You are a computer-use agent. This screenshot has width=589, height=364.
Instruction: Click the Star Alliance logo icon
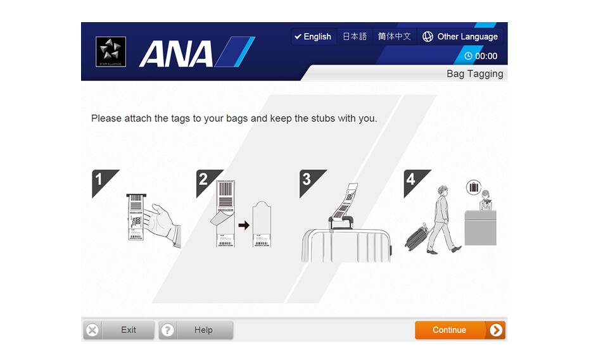111,52
